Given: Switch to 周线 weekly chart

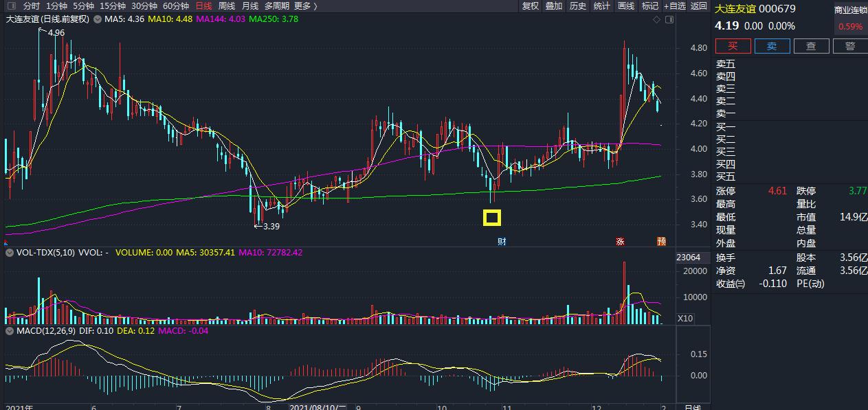Looking at the screenshot, I should pos(227,6).
